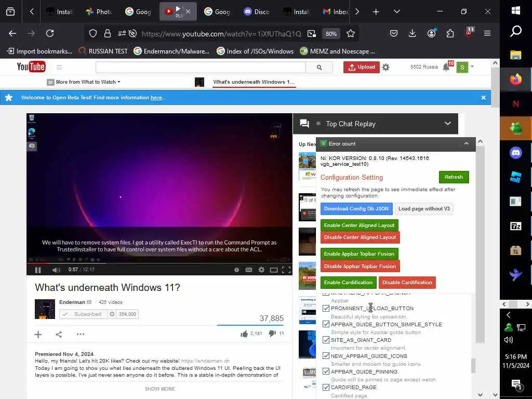Click the YouTube search magnifier button
This screenshot has width=532, height=399.
319,68
